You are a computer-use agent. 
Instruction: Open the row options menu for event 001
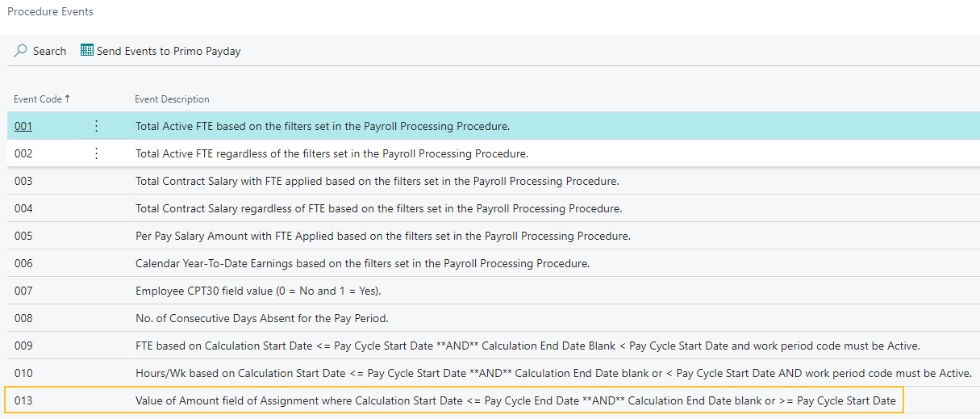[x=97, y=126]
